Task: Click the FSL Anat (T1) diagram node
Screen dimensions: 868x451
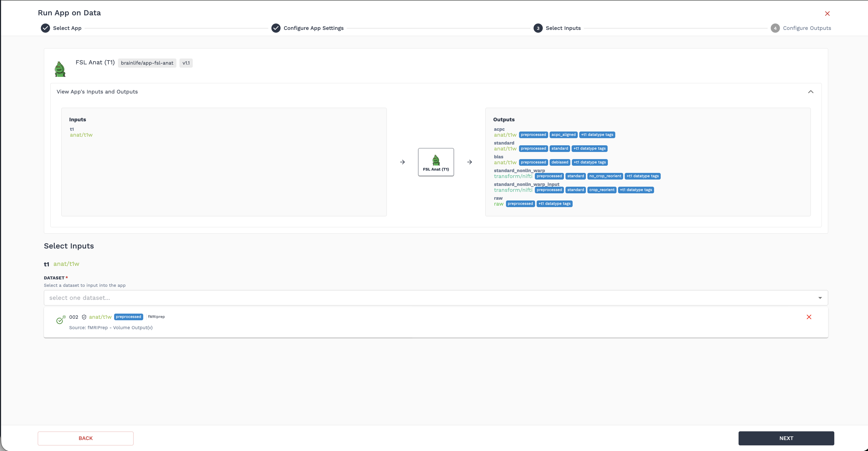Action: coord(436,162)
